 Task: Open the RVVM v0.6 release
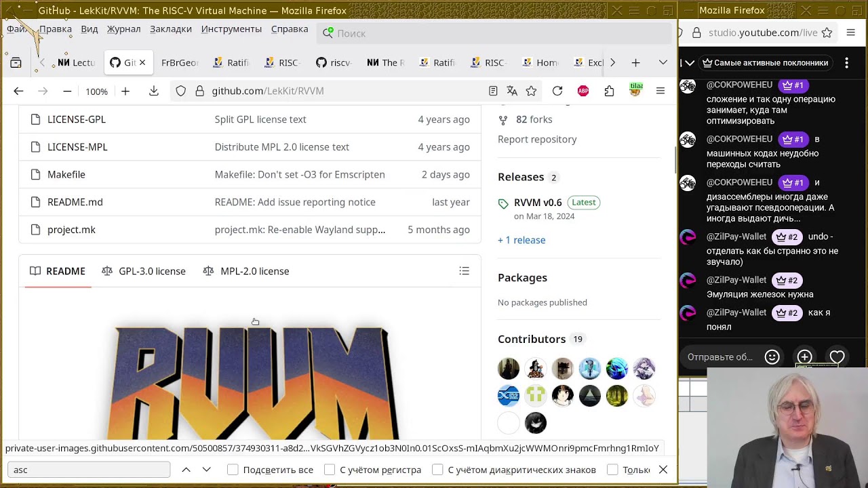pos(538,202)
